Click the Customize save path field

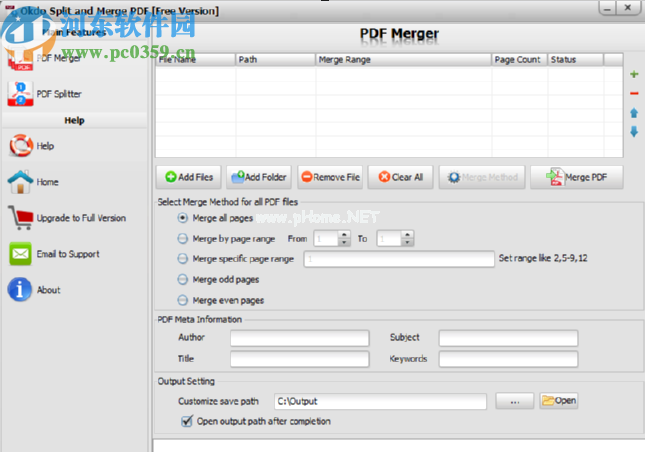tap(381, 401)
